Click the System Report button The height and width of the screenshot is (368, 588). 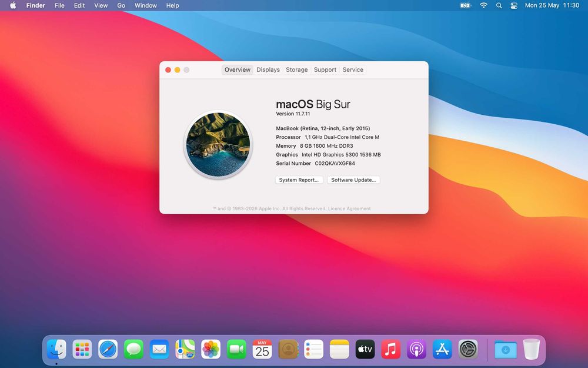pyautogui.click(x=299, y=180)
